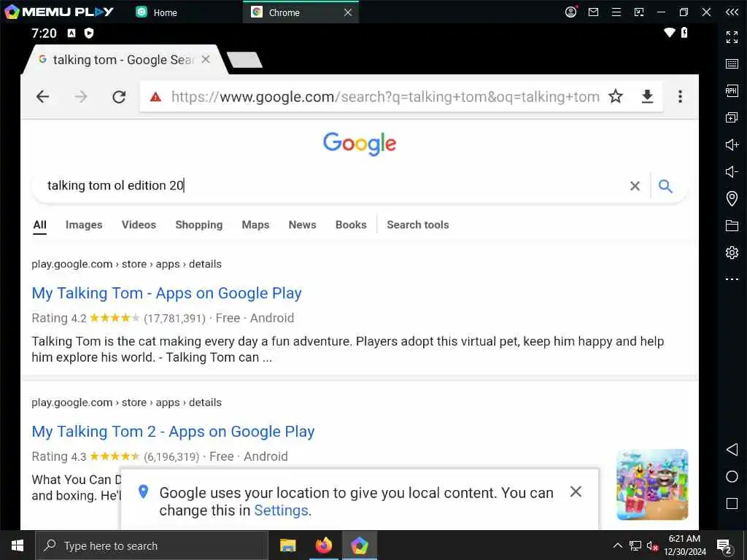This screenshot has width=747, height=560.
Task: Open My Talking Tom 2 - Apps on Google Play
Action: tap(173, 432)
